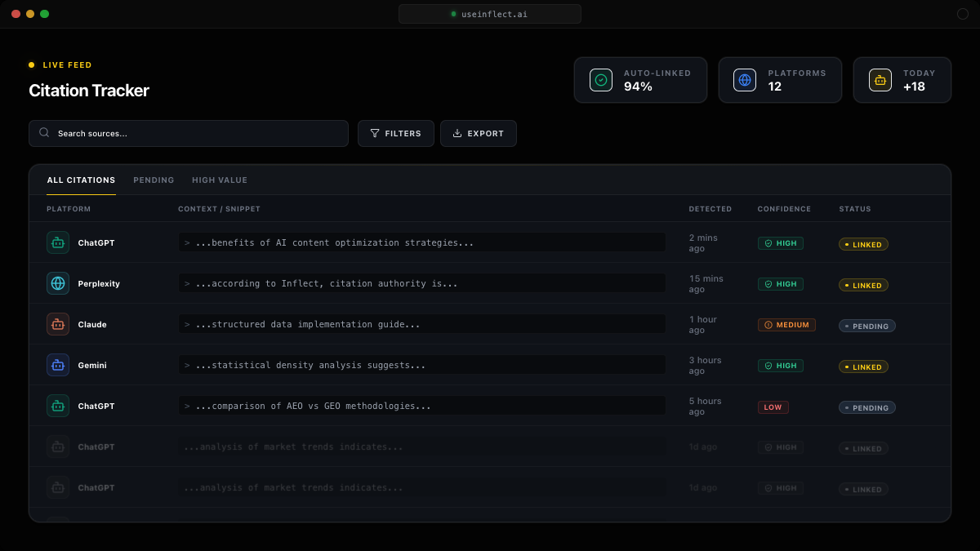The height and width of the screenshot is (551, 980).
Task: Open the High Value tab
Action: (220, 180)
